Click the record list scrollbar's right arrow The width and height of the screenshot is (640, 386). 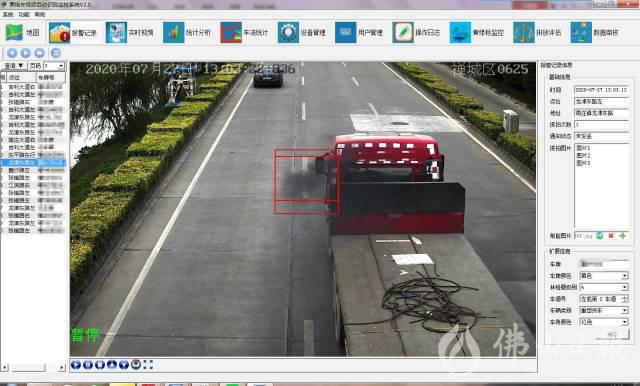pyautogui.click(x=62, y=368)
